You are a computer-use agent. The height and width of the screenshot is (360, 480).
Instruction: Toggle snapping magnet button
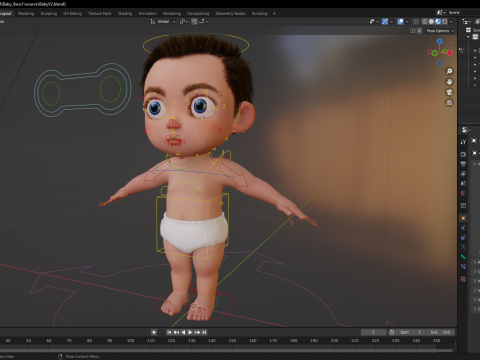tap(194, 22)
